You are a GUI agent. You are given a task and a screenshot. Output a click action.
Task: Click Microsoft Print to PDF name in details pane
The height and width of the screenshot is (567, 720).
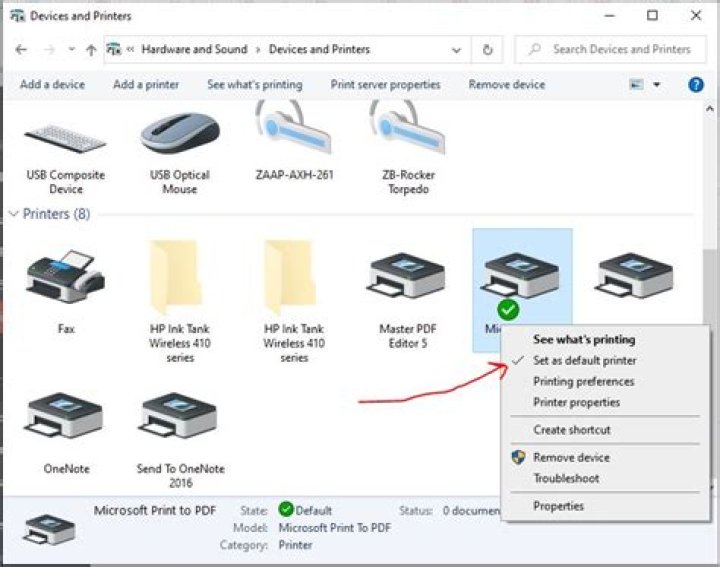click(x=155, y=510)
